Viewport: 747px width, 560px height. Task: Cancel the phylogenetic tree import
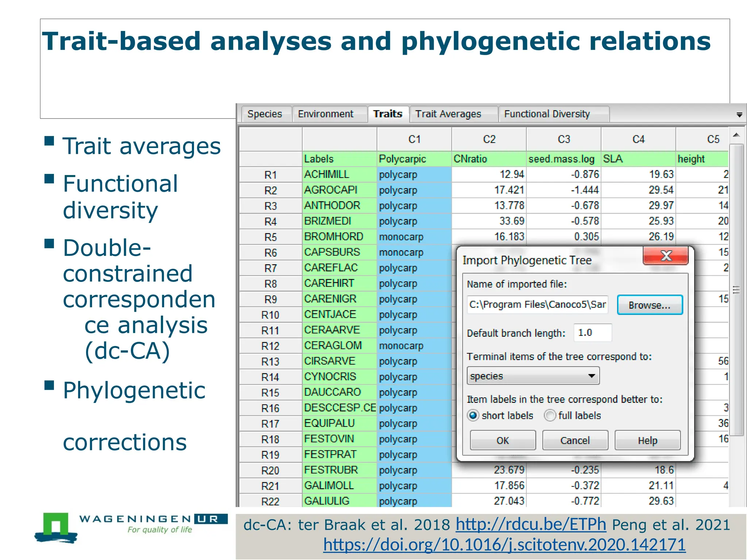point(575,440)
